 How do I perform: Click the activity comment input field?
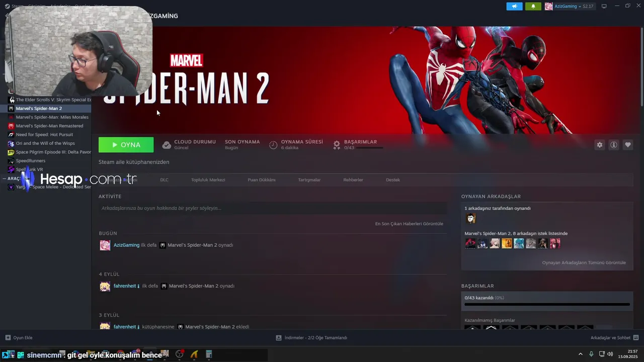pos(273,208)
